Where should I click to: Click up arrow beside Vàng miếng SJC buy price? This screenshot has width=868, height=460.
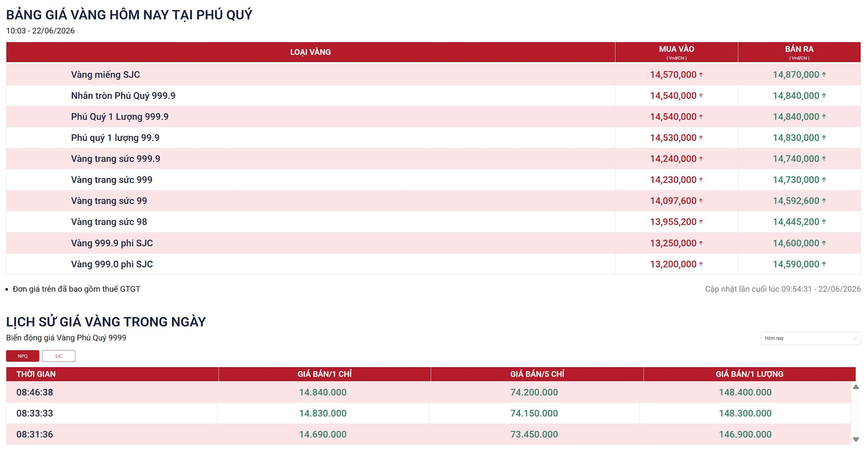[x=701, y=75]
